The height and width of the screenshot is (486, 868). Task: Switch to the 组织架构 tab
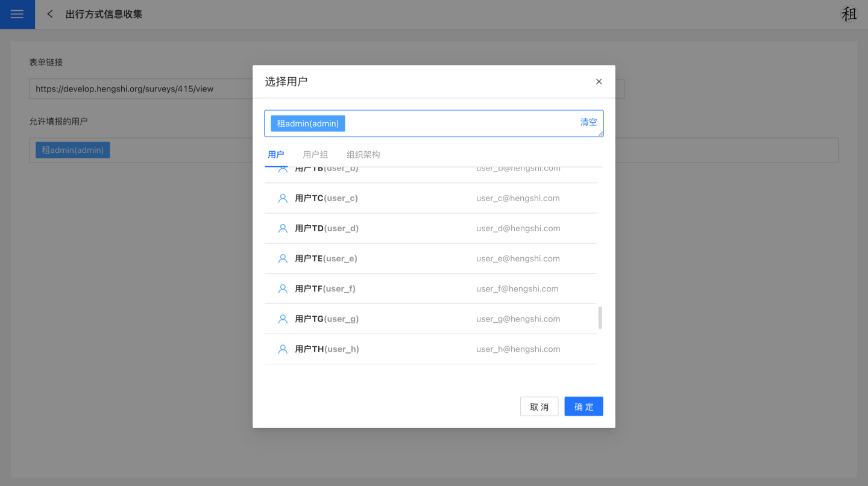[363, 155]
